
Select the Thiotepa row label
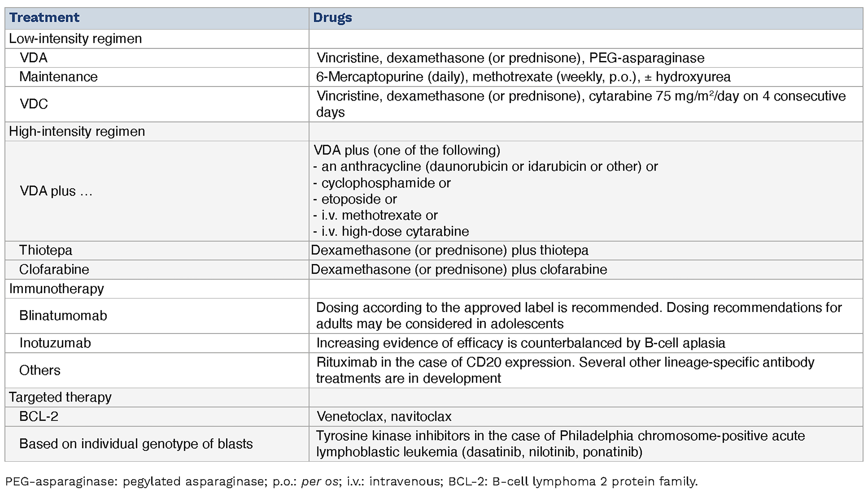[x=46, y=250]
